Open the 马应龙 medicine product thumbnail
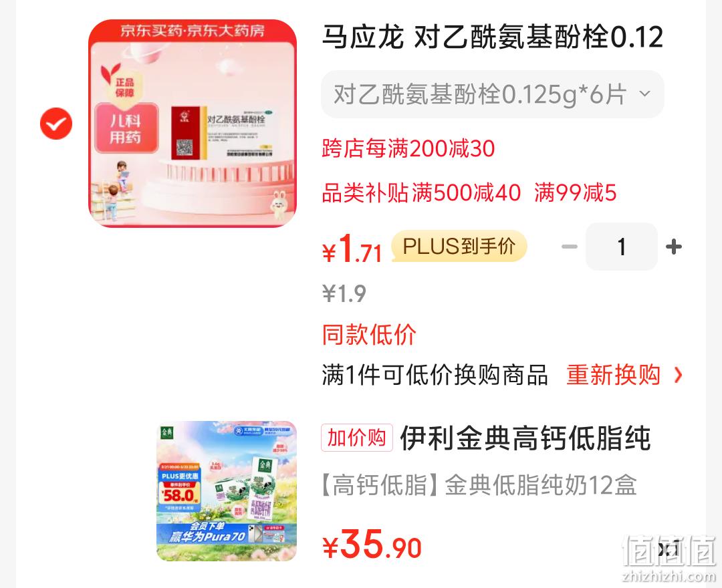The image size is (722, 588). (193, 124)
